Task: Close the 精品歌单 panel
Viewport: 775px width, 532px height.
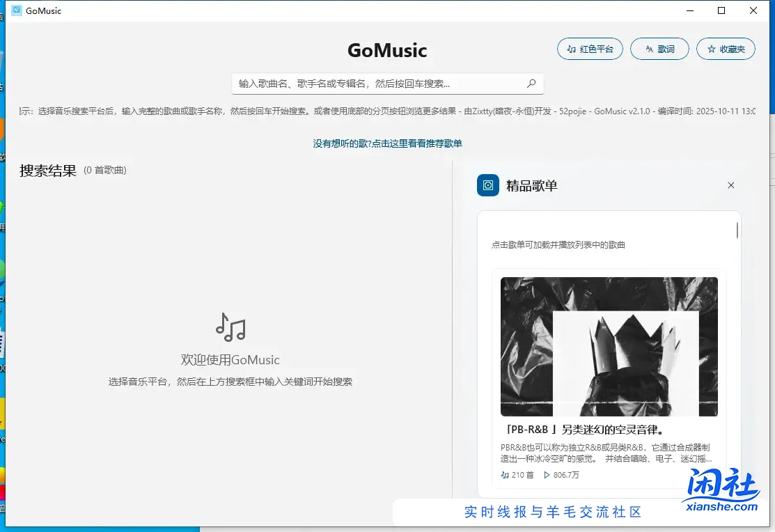Action: point(730,185)
